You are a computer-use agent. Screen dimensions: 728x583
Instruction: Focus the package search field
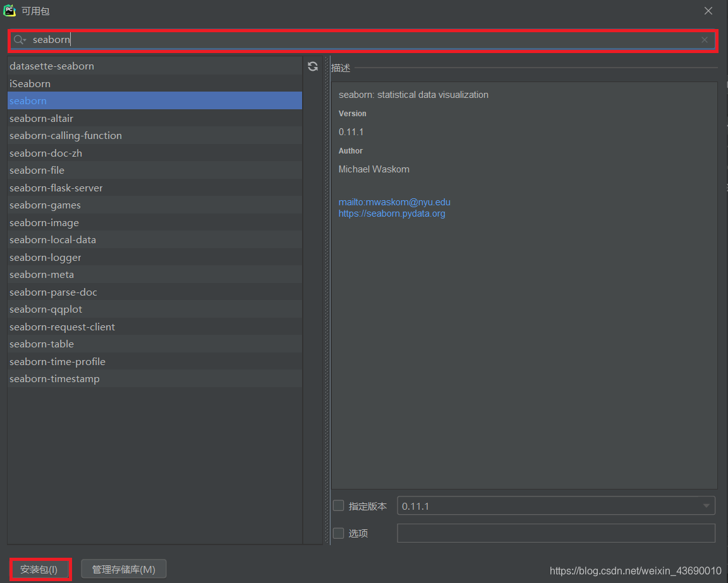363,40
